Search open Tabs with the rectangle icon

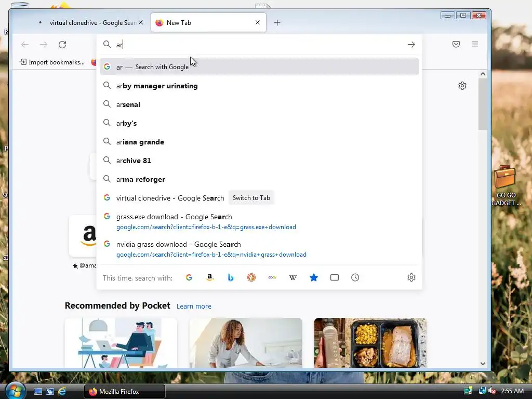(x=335, y=277)
